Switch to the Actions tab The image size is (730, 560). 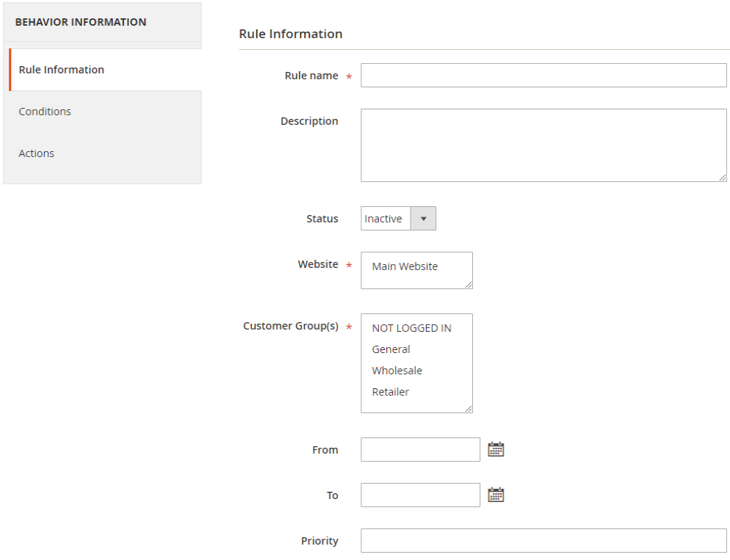[37, 153]
